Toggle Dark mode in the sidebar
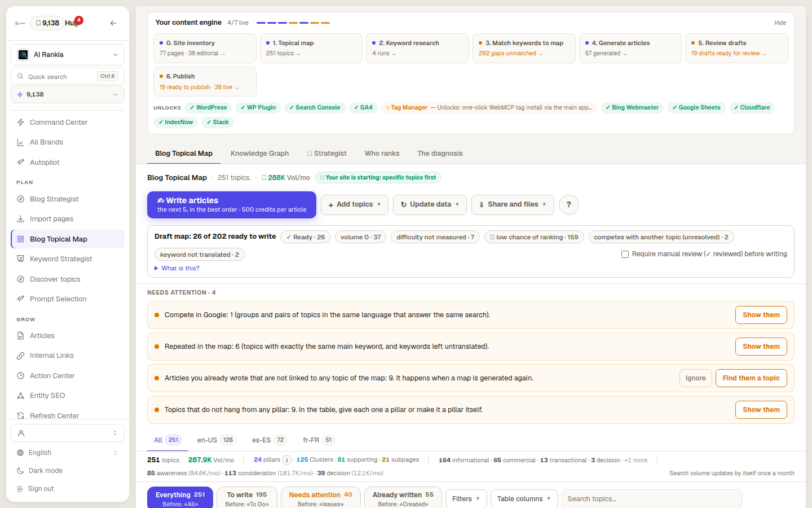The height and width of the screenshot is (508, 812). coord(68,471)
